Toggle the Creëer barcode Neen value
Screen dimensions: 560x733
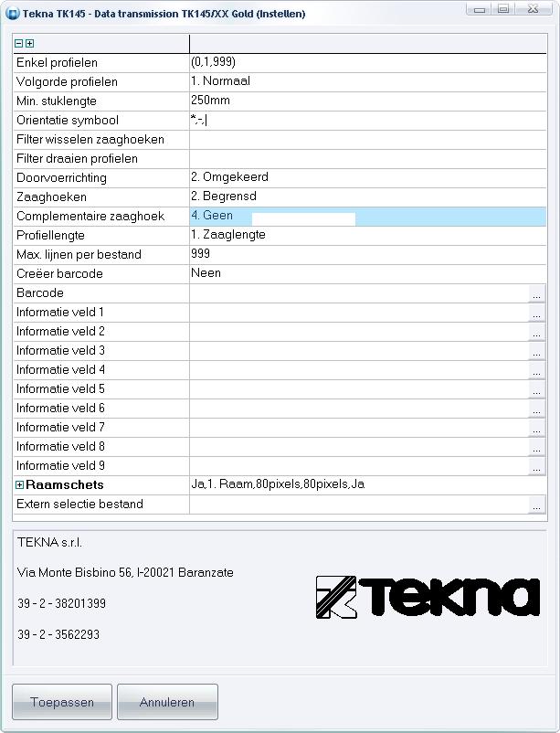point(365,273)
